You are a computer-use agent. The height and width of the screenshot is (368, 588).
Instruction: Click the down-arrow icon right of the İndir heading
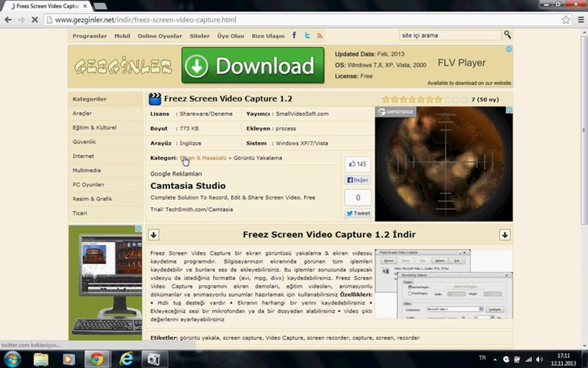tap(505, 234)
